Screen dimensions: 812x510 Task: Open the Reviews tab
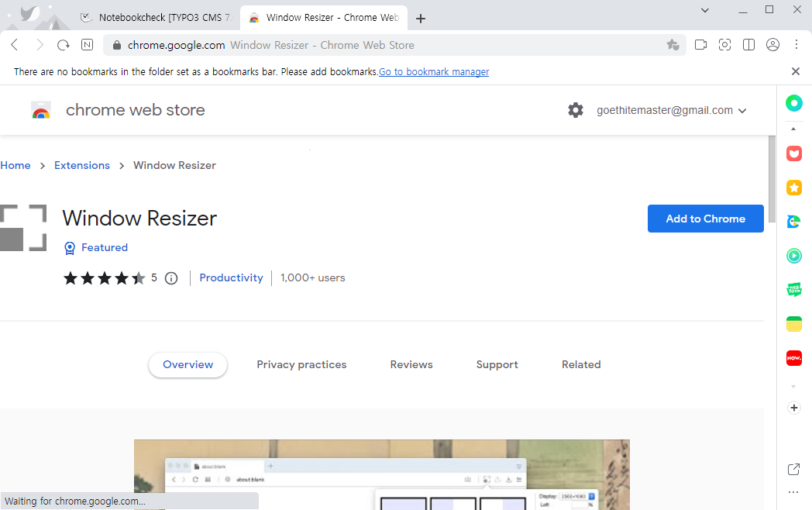point(411,365)
